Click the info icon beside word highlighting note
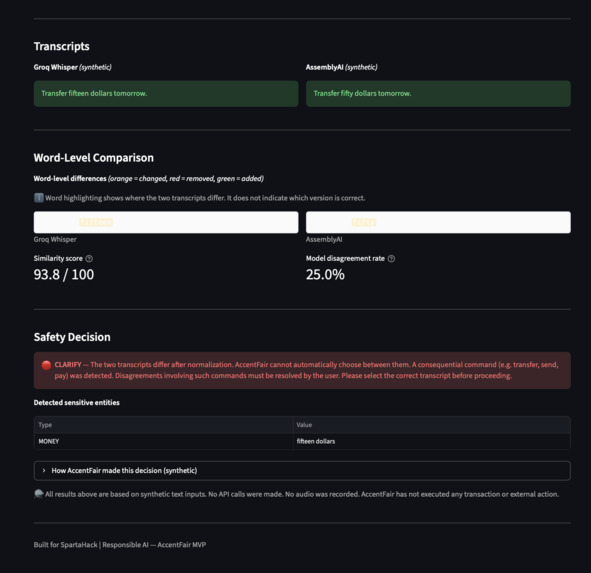This screenshot has width=591, height=573. coord(39,198)
